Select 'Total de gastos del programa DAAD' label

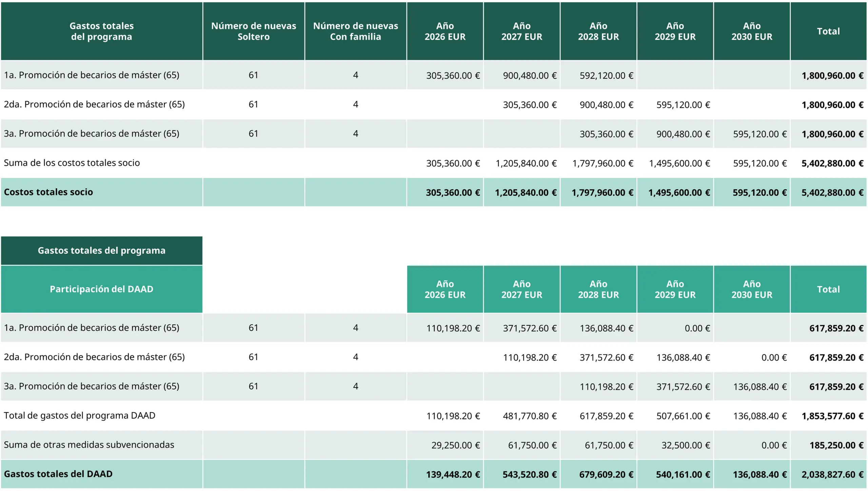[x=79, y=416]
